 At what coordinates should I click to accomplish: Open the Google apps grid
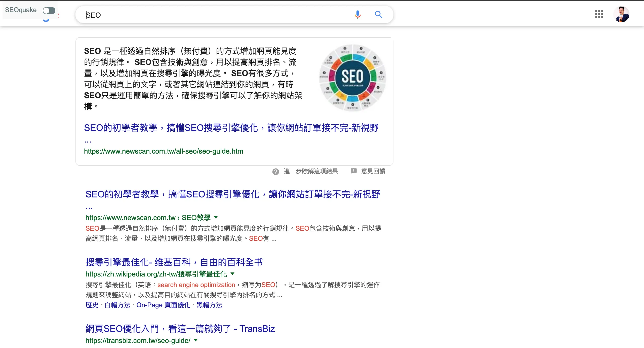598,14
